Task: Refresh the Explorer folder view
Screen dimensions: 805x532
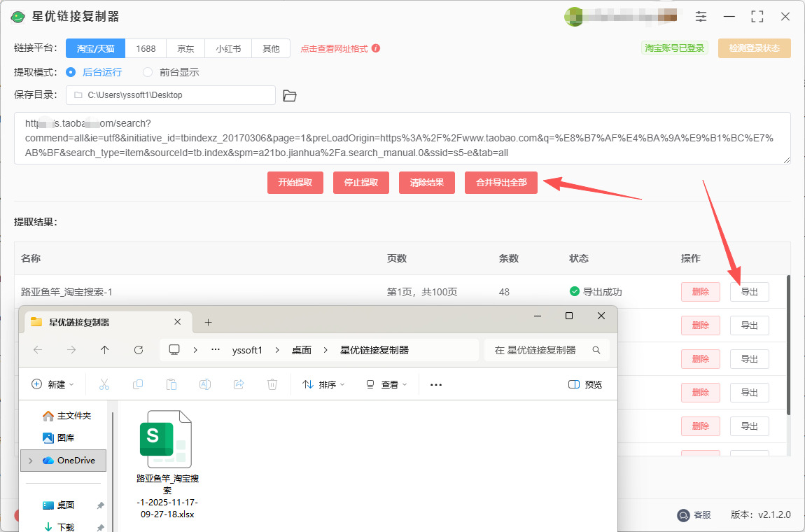Action: point(138,350)
